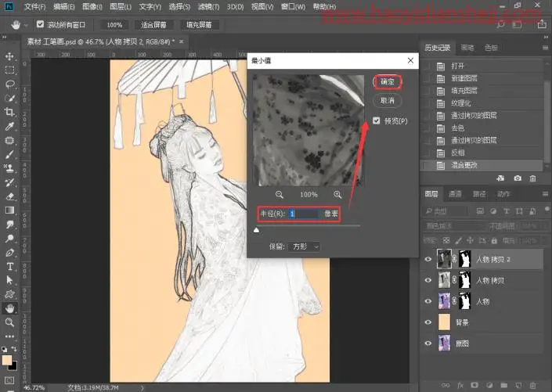Hide the 原图 layer

[428, 343]
